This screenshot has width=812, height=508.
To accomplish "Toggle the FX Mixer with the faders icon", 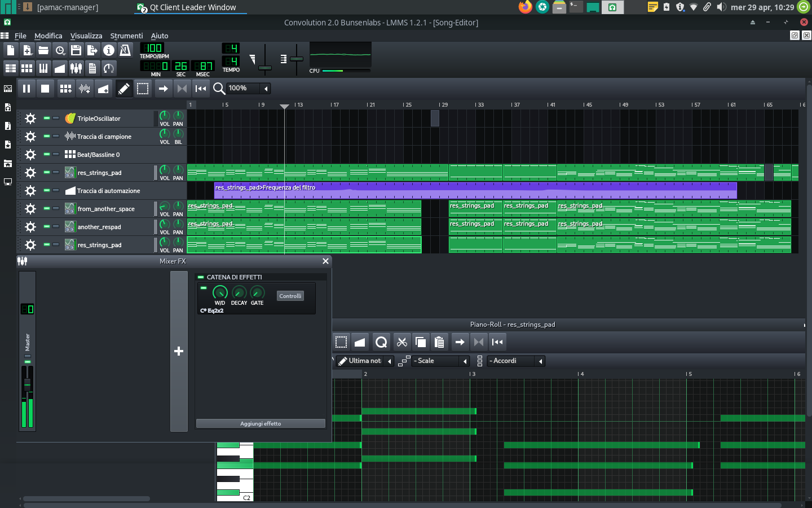I will (76, 68).
